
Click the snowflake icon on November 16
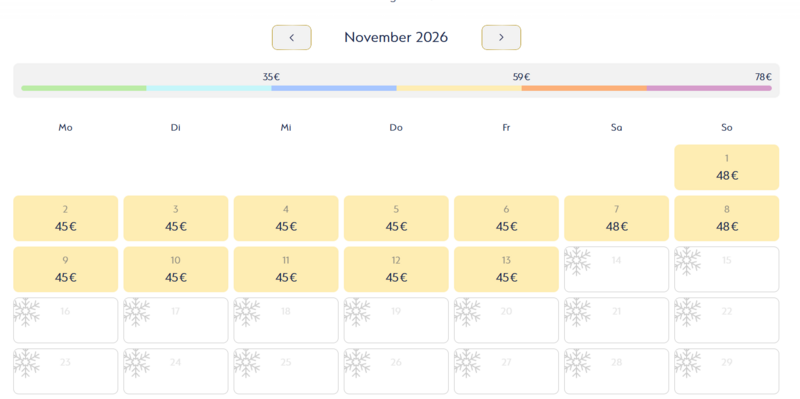[x=27, y=312]
